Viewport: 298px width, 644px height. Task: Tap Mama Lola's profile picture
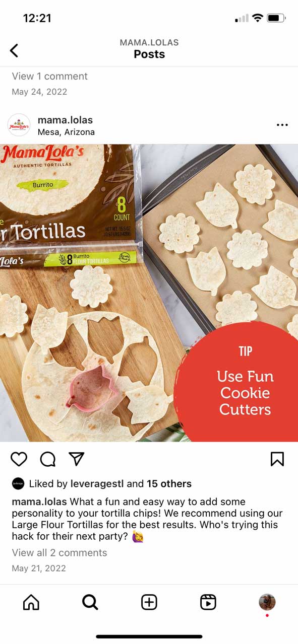point(19,125)
